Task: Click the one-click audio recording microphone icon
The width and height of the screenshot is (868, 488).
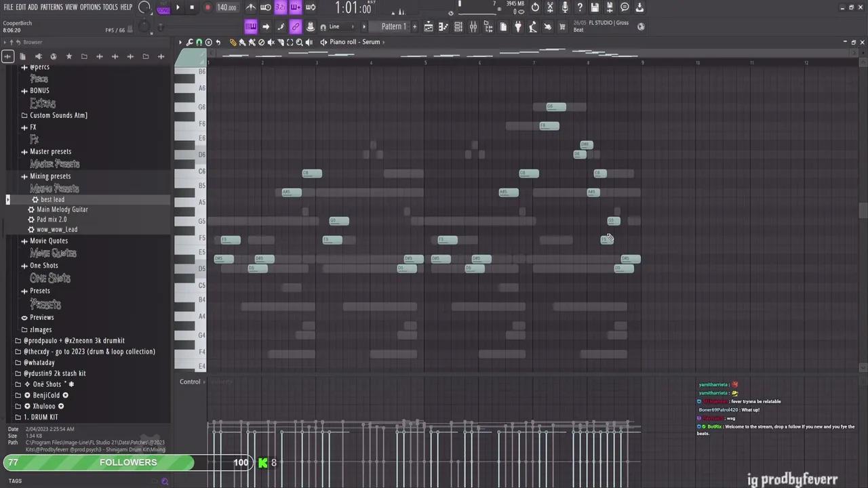Action: coord(565,7)
